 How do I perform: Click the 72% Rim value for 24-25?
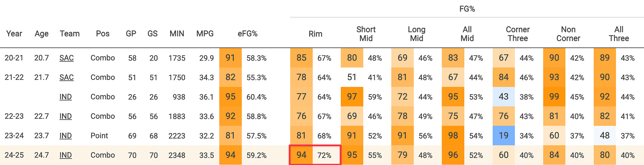click(x=324, y=155)
